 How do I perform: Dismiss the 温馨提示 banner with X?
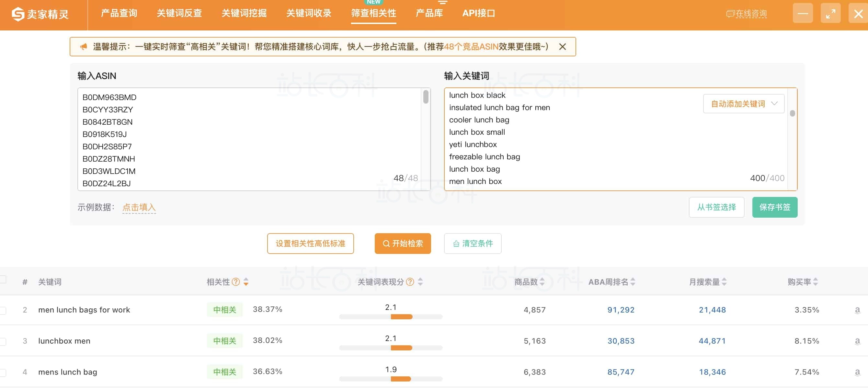pos(562,47)
